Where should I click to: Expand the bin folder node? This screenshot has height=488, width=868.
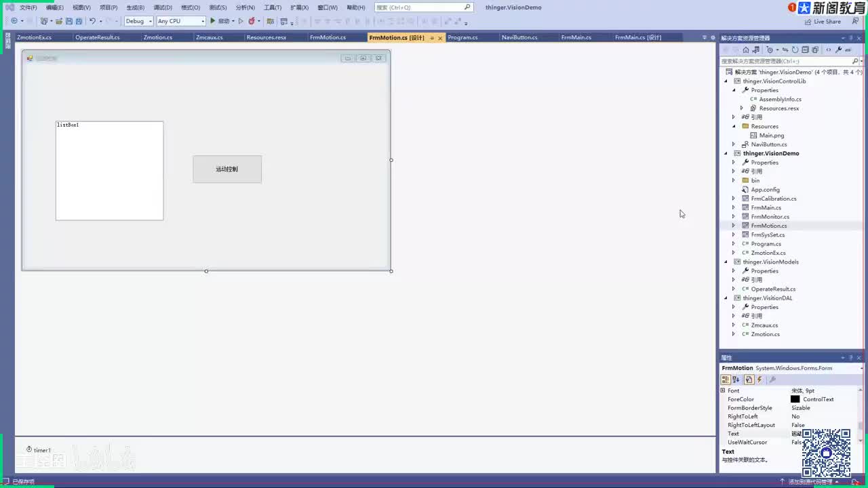[x=733, y=180]
